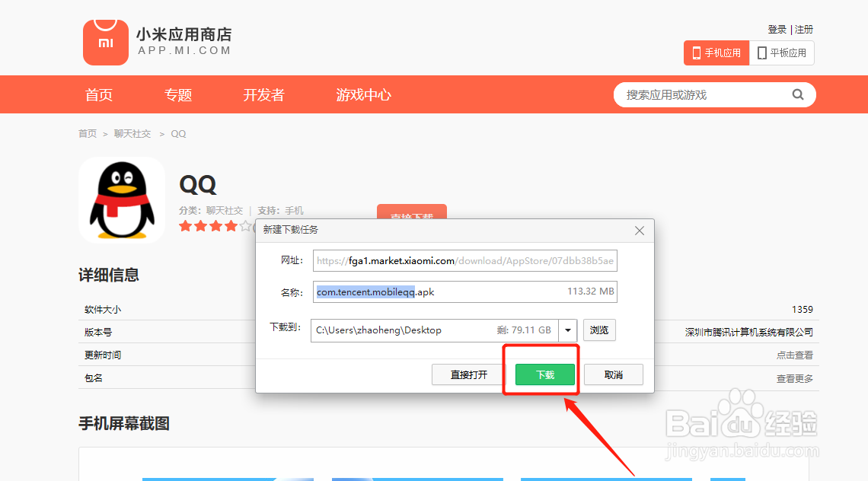
Task: Click the 首页 breadcrumb link
Action: (88, 133)
